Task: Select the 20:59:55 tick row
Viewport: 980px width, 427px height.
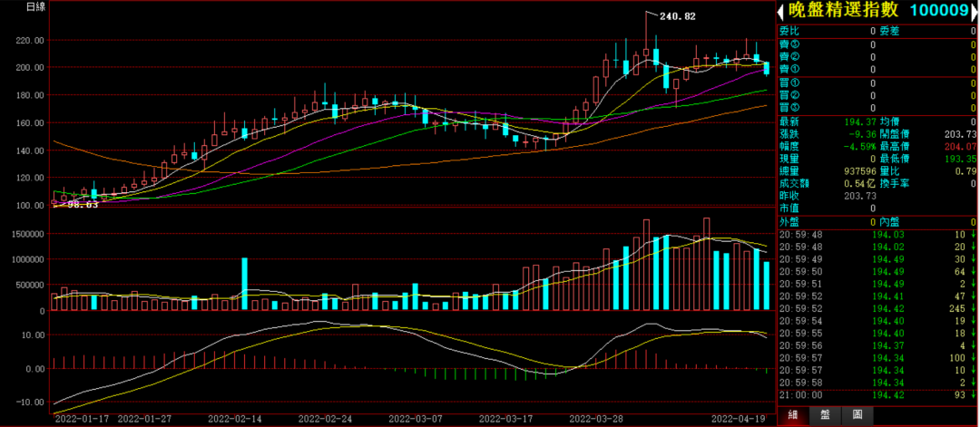Action: [x=877, y=334]
